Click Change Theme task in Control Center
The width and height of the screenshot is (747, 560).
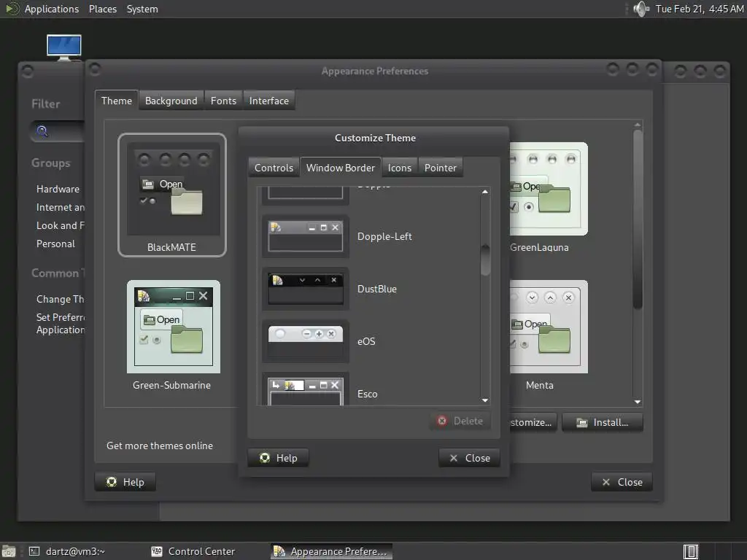click(60, 299)
